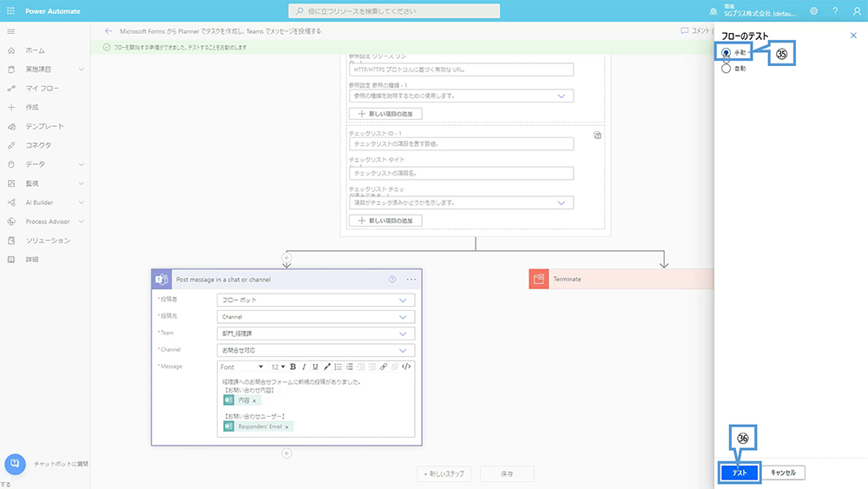Click the Terminate action icon
The height and width of the screenshot is (489, 868).
[539, 279]
